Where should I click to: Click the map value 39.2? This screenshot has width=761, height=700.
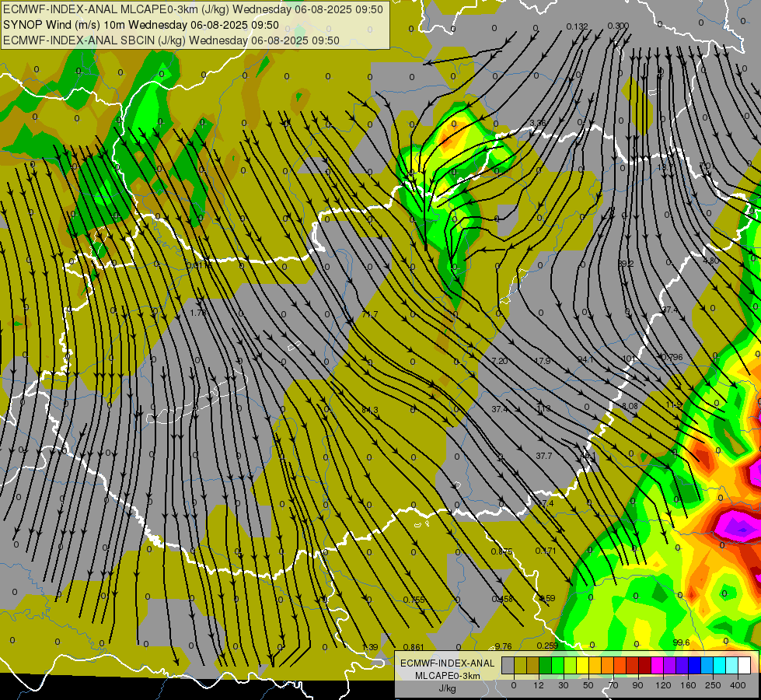tap(626, 264)
